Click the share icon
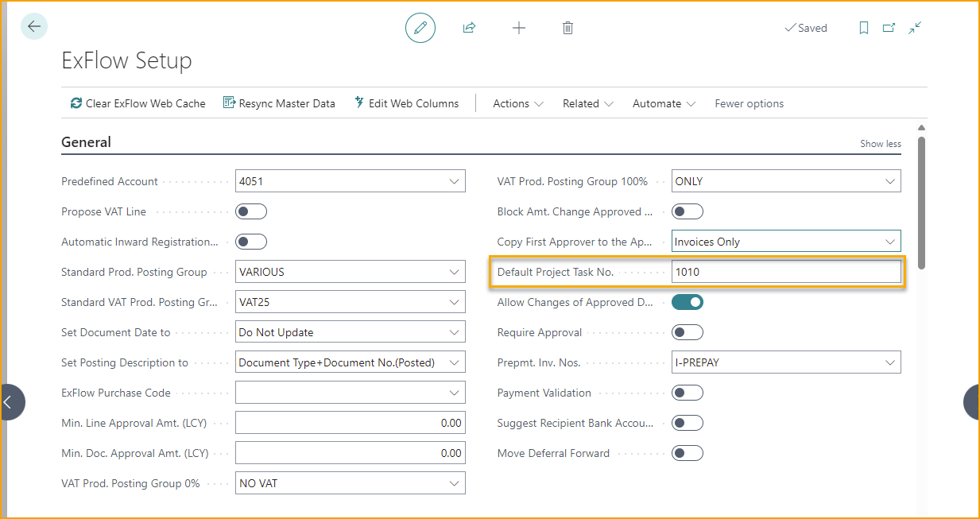This screenshot has height=519, width=980. click(x=469, y=28)
